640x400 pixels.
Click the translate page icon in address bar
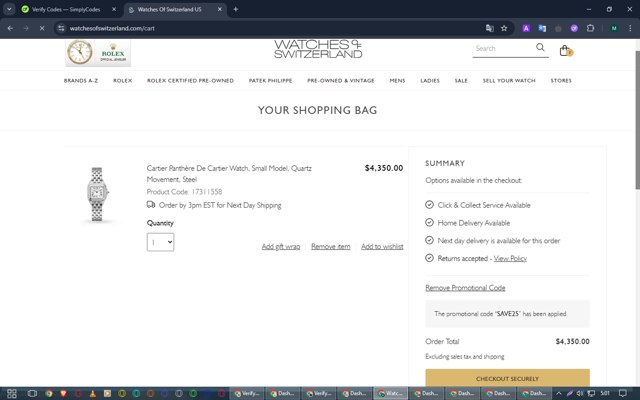pyautogui.click(x=489, y=28)
